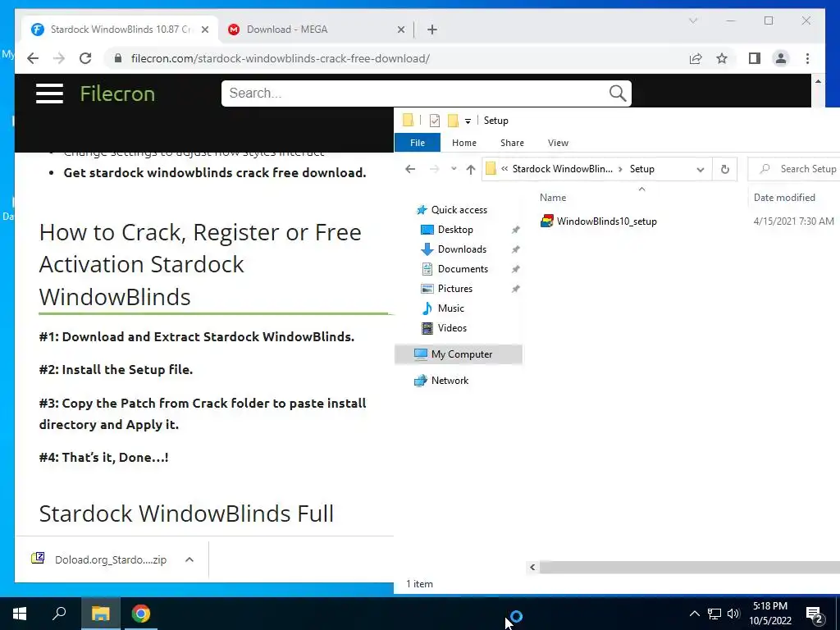Click New folder quick access icon

tap(453, 121)
